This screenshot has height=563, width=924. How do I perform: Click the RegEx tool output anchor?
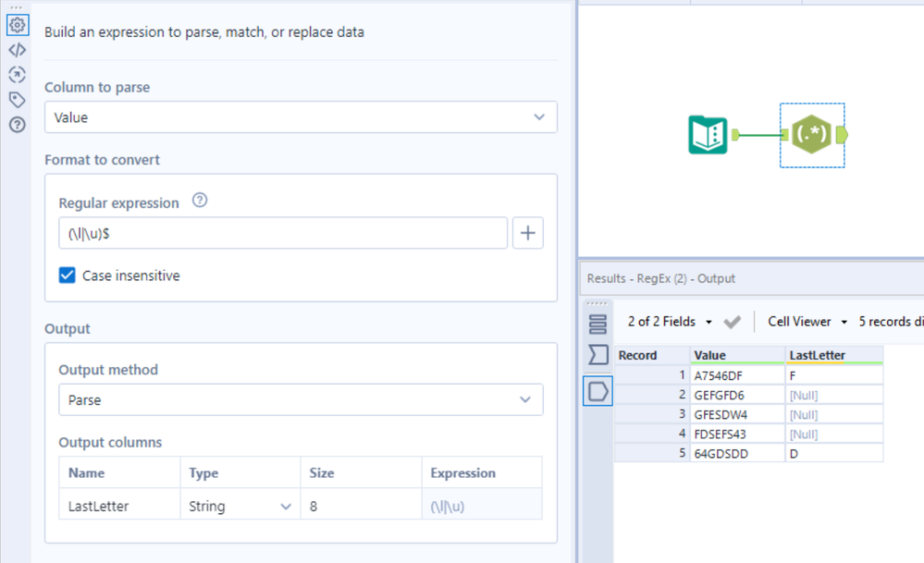pyautogui.click(x=842, y=135)
